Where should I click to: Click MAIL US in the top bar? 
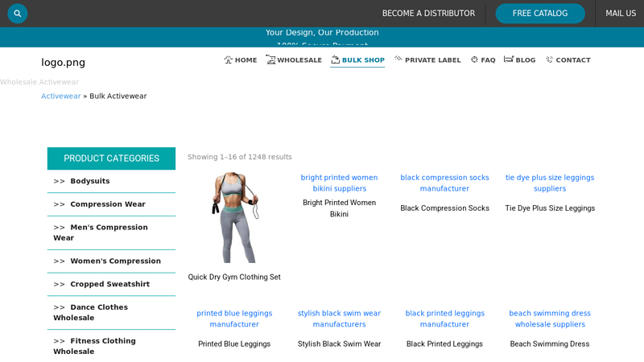click(621, 14)
